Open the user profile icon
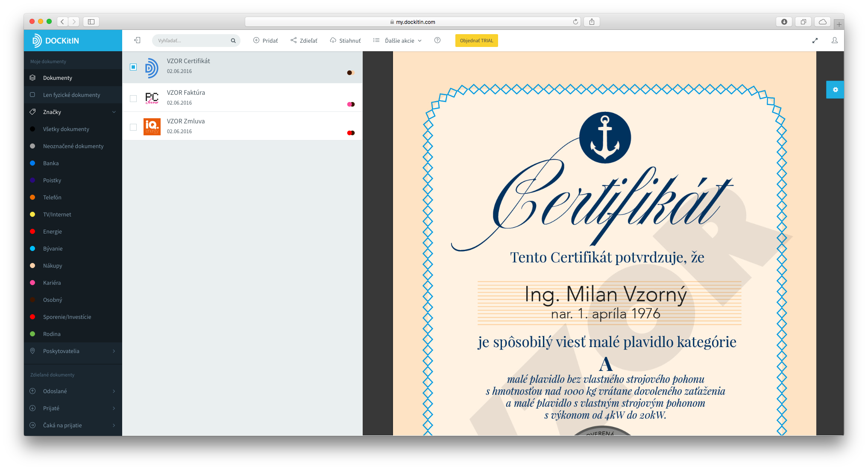Viewport: 868px width, 470px height. tap(834, 40)
